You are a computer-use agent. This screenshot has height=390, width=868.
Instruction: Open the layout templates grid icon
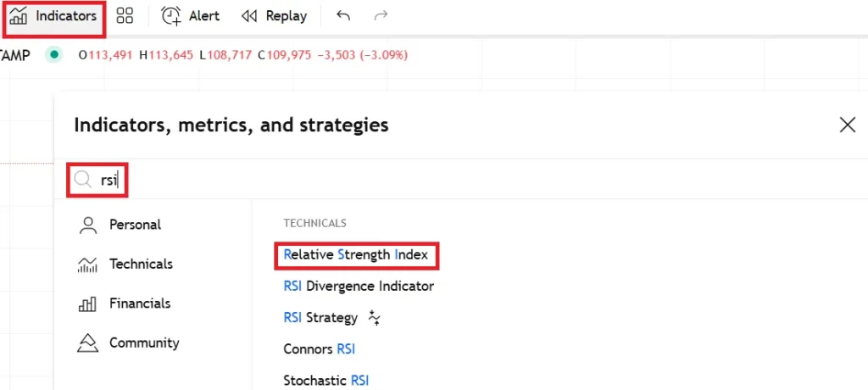pyautogui.click(x=125, y=16)
